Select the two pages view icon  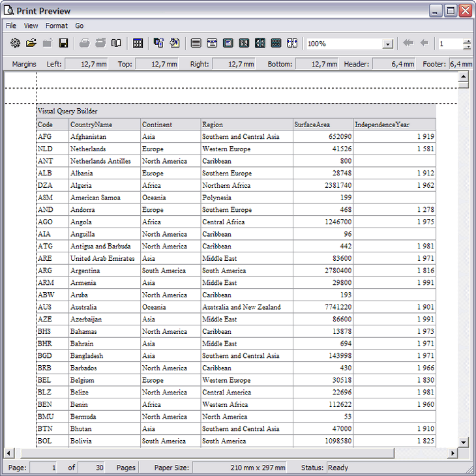[x=244, y=43]
